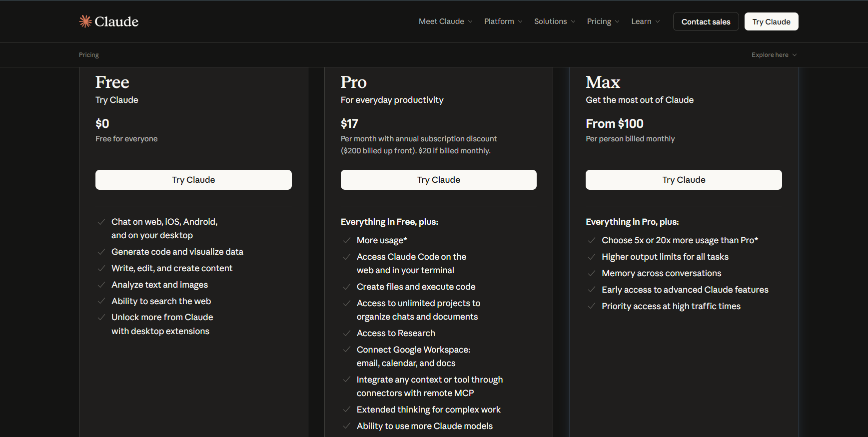Click the Get the most out of Claude subtitle

[640, 100]
